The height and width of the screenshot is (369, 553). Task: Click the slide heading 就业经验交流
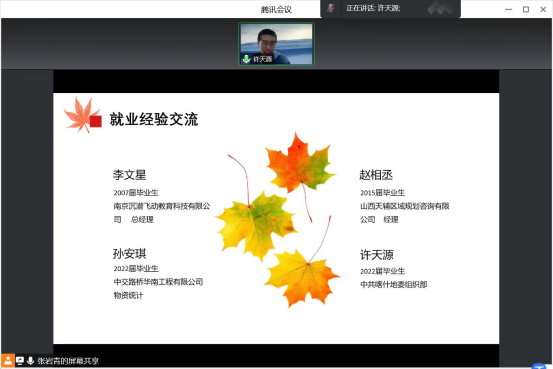click(154, 119)
